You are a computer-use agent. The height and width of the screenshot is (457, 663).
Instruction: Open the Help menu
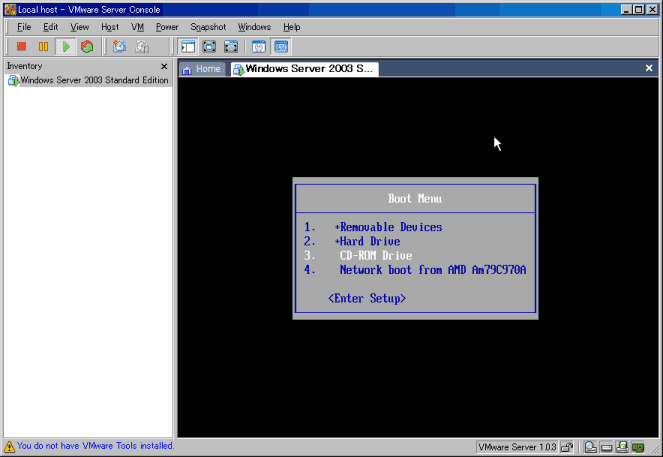tap(292, 27)
